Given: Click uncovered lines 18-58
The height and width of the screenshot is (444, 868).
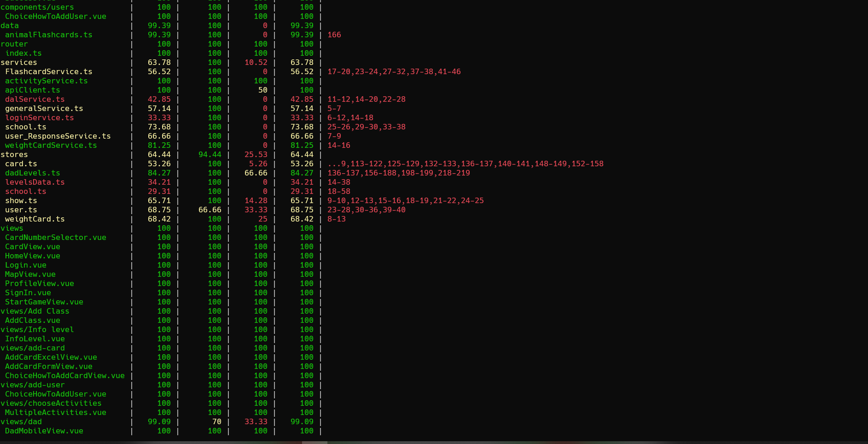Looking at the screenshot, I should (339, 192).
